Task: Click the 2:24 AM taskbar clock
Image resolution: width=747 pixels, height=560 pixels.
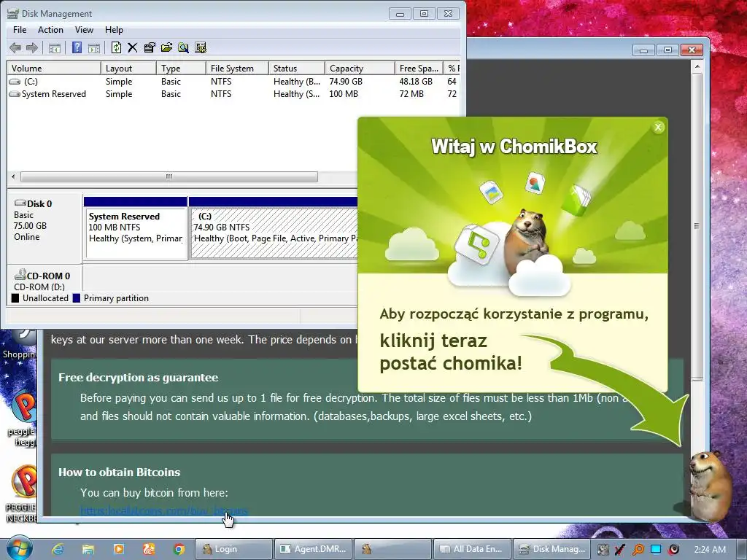Action: [x=710, y=550]
